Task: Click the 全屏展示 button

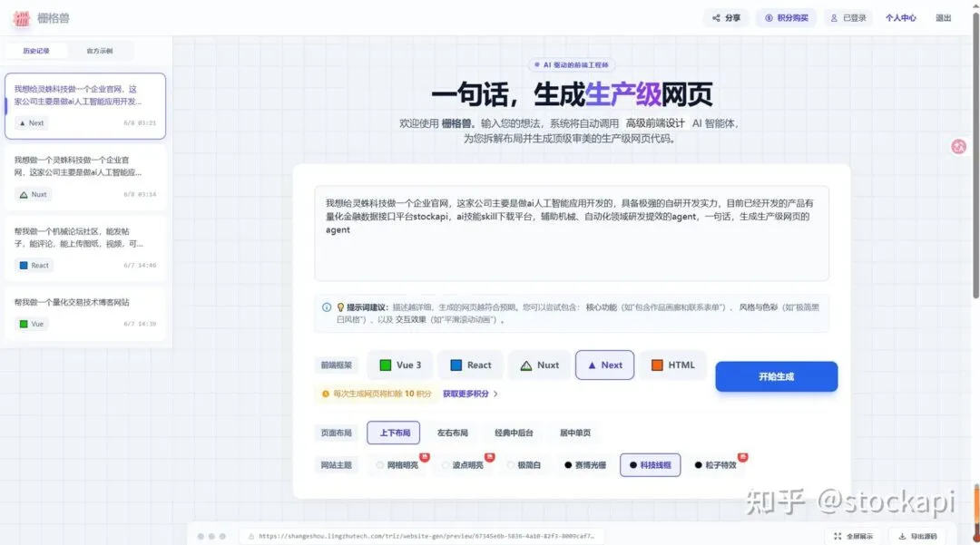Action: pyautogui.click(x=854, y=536)
